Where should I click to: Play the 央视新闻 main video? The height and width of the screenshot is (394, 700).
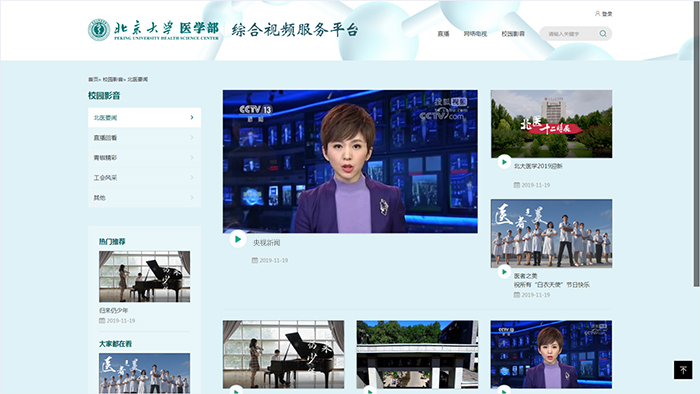tap(238, 239)
